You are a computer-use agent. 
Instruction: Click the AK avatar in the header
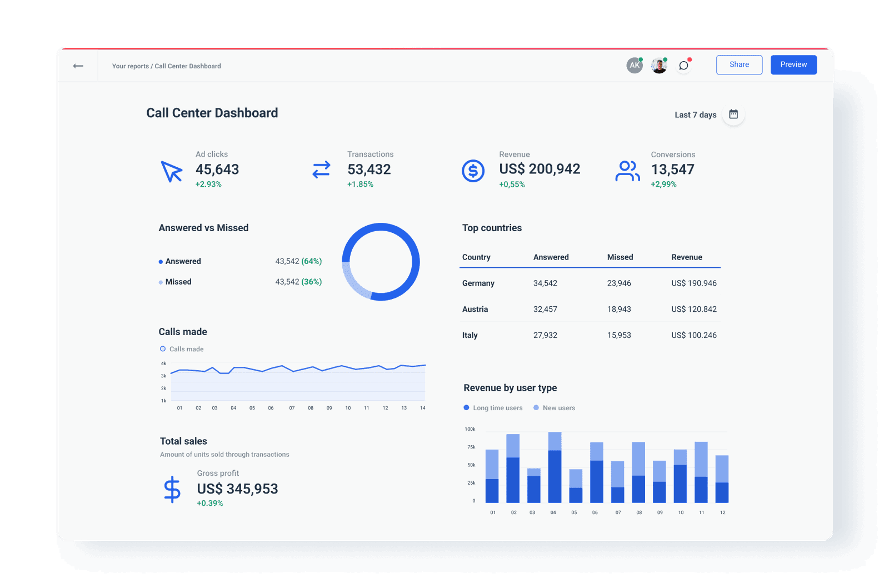click(x=634, y=65)
